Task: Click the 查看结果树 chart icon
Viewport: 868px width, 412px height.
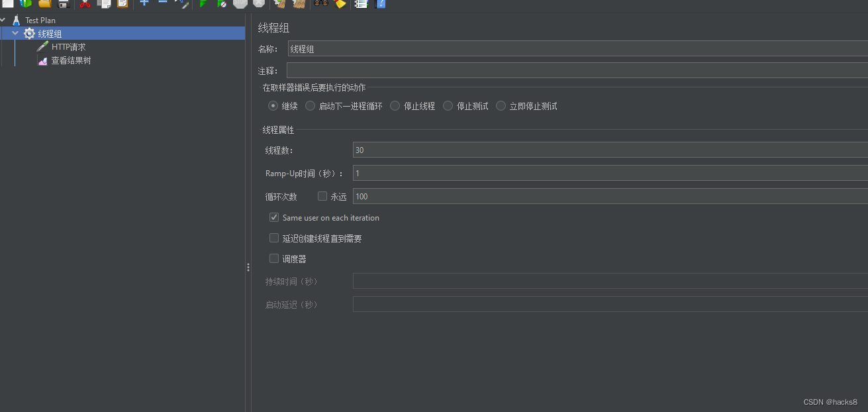Action: coord(42,60)
